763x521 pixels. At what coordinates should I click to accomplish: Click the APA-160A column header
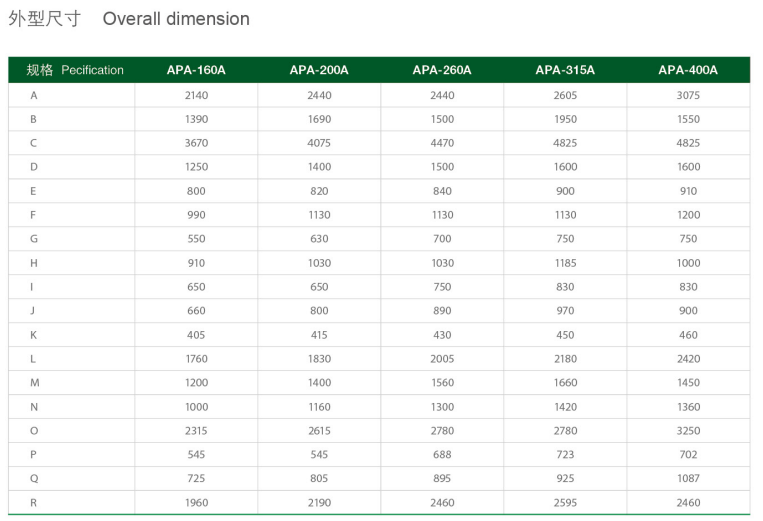click(196, 70)
